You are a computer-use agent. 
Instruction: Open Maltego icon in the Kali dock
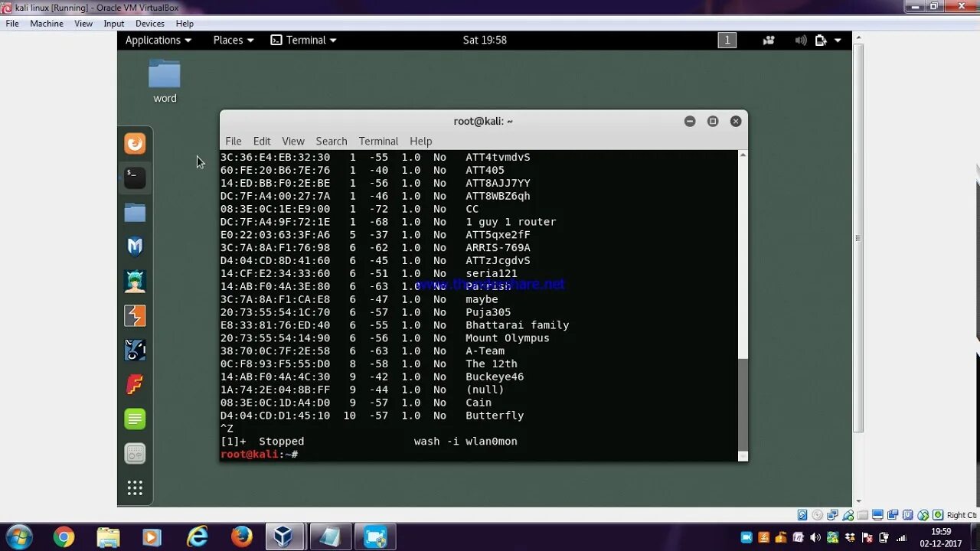(135, 350)
